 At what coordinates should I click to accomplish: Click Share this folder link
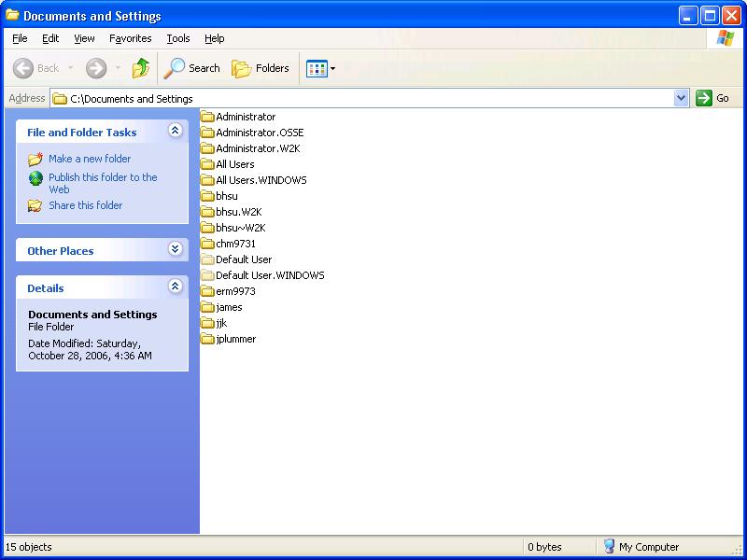(x=85, y=205)
